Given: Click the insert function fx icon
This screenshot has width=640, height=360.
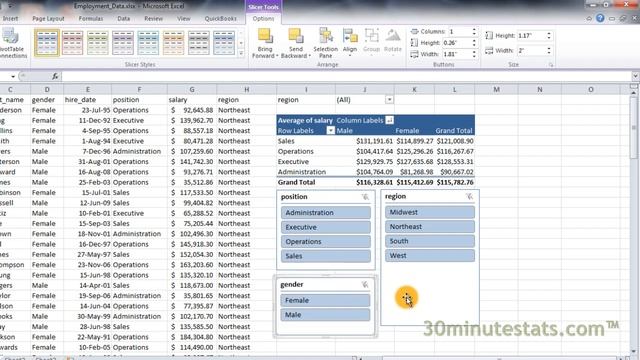Looking at the screenshot, I should coord(55,76).
